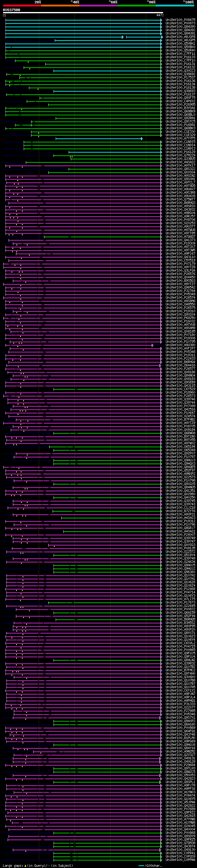Select label UniRef100_A7Q6D7
197x868 pixels.
(x=180, y=236)
